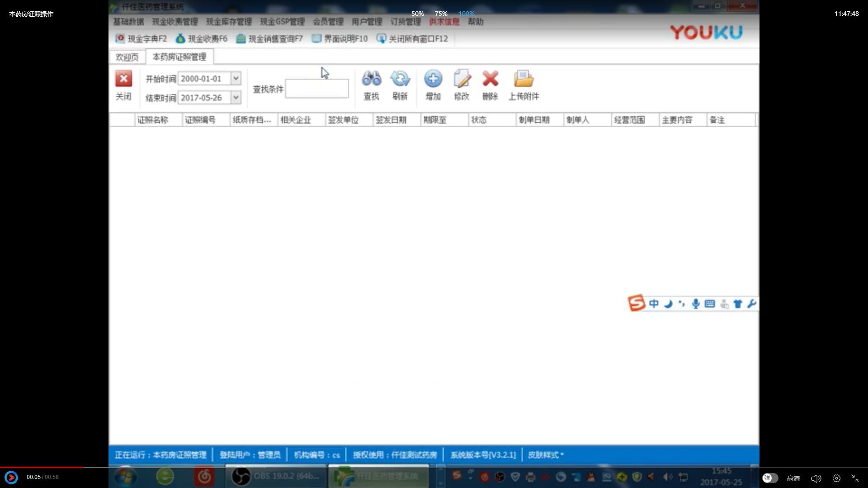
Task: Set playback speed to 75%
Action: coord(441,14)
